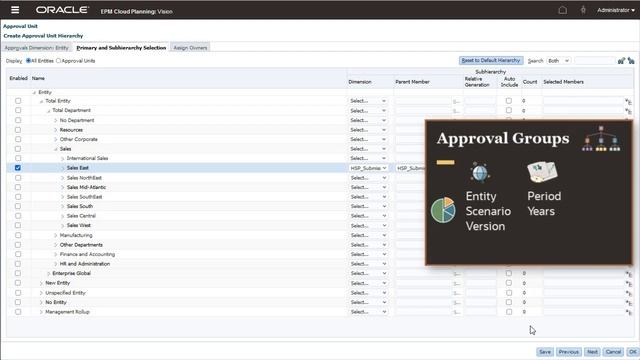640x360 pixels.
Task: Open the Search Both dropdown
Action: (x=558, y=61)
